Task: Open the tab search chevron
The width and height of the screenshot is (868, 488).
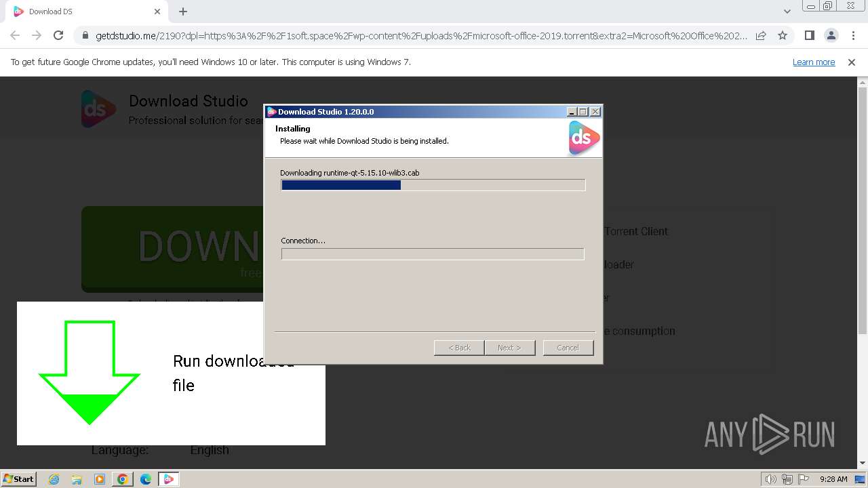Action: tap(787, 12)
